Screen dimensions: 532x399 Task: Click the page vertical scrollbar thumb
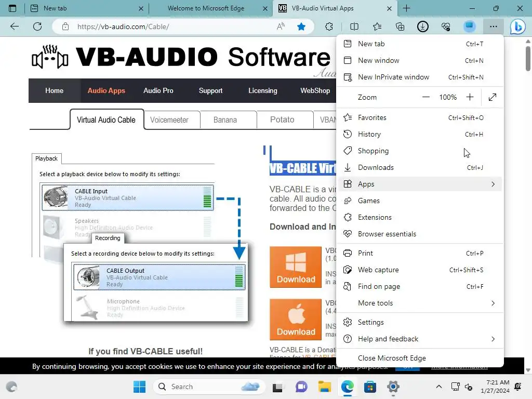point(528,58)
